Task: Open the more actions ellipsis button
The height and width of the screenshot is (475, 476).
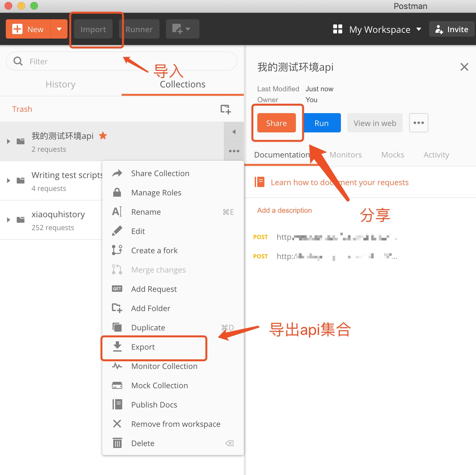Action: tap(419, 123)
